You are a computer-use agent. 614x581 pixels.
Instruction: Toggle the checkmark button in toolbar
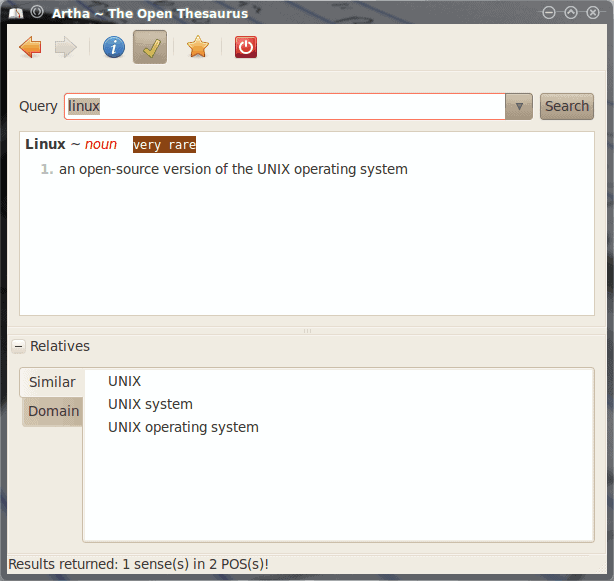(150, 47)
